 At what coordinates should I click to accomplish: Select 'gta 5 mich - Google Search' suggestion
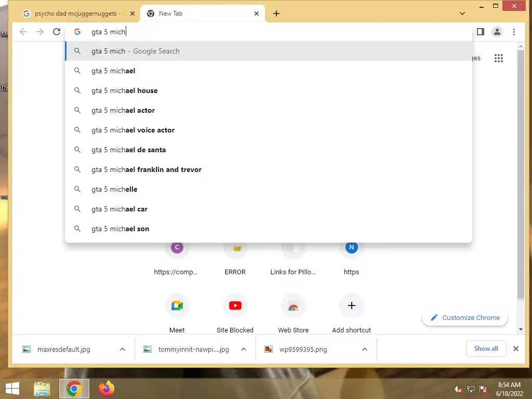coord(269,51)
